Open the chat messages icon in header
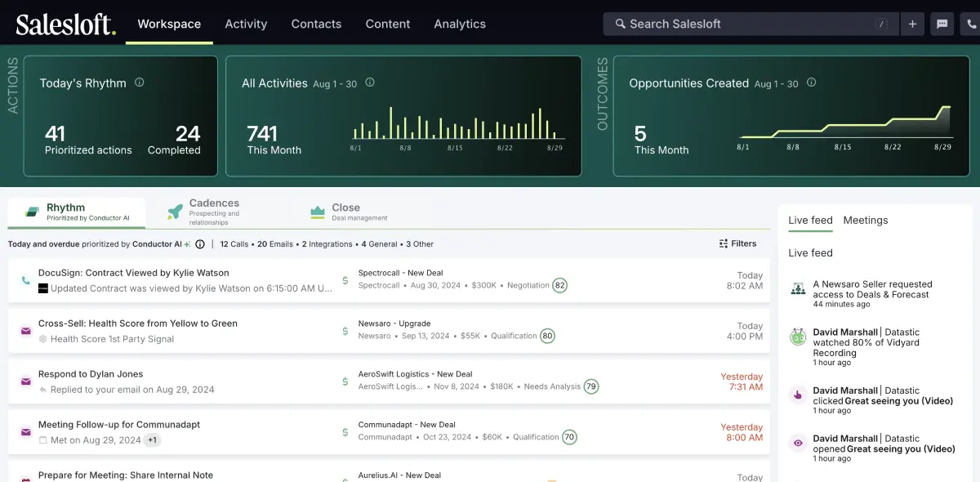980x482 pixels. [x=942, y=24]
